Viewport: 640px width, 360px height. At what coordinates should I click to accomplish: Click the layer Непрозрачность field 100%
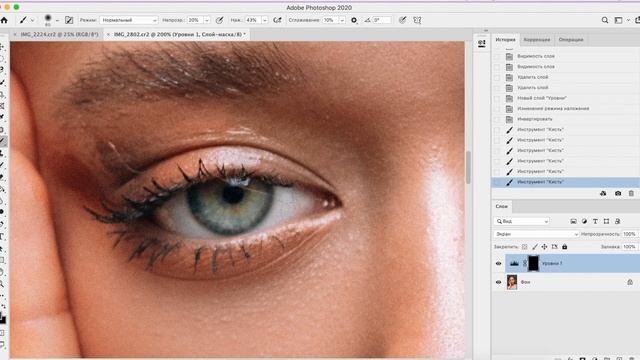tap(629, 234)
